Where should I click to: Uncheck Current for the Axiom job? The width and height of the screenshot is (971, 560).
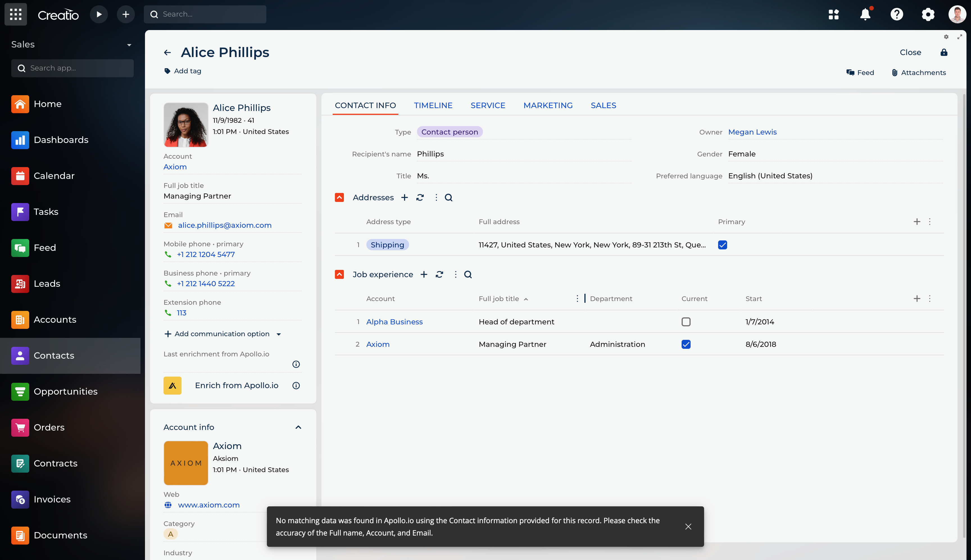coord(686,344)
